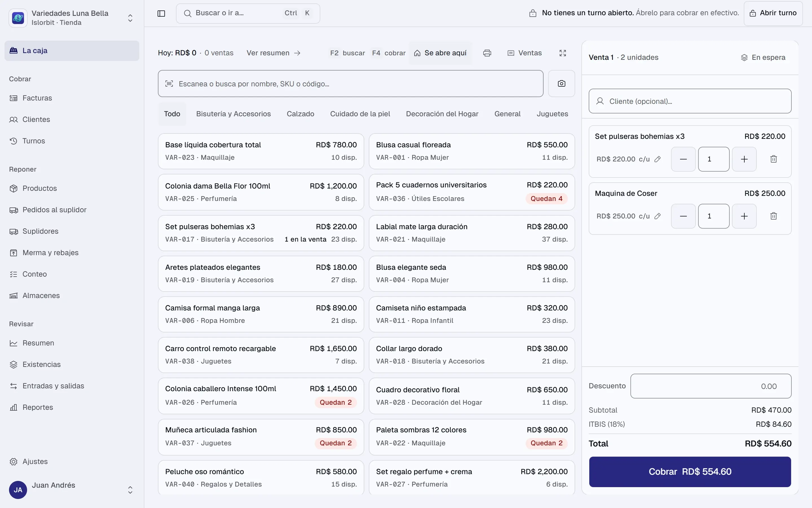Viewport: 812px width, 508px height.
Task: Increase quantity of Set pulseras bohemias x3
Action: 744,159
